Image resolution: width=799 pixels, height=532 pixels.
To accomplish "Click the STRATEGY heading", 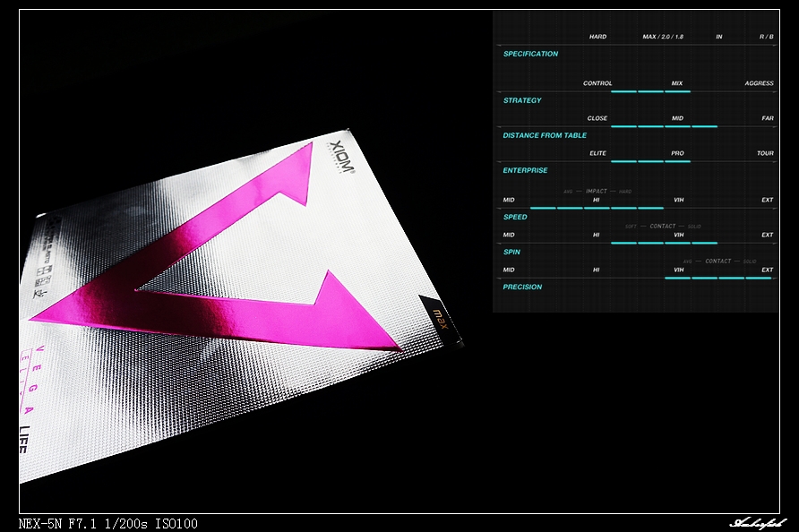I will pos(522,100).
